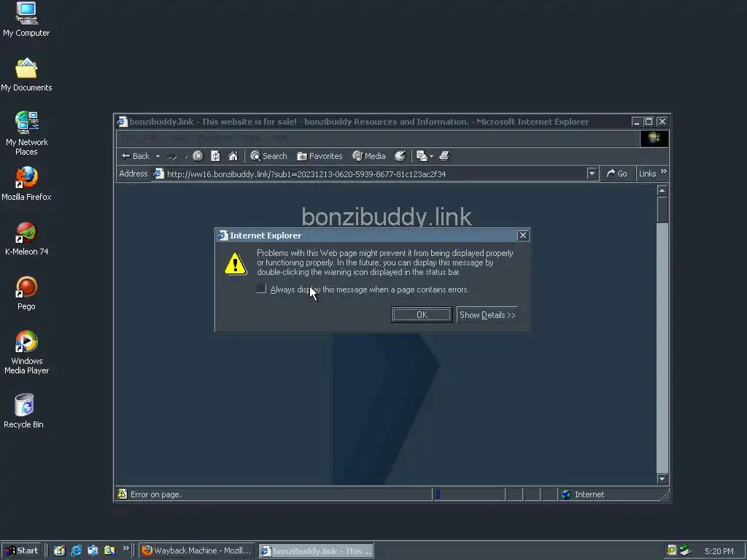Select Recycle Bin desktop icon
The width and height of the screenshot is (747, 560).
[24, 411]
